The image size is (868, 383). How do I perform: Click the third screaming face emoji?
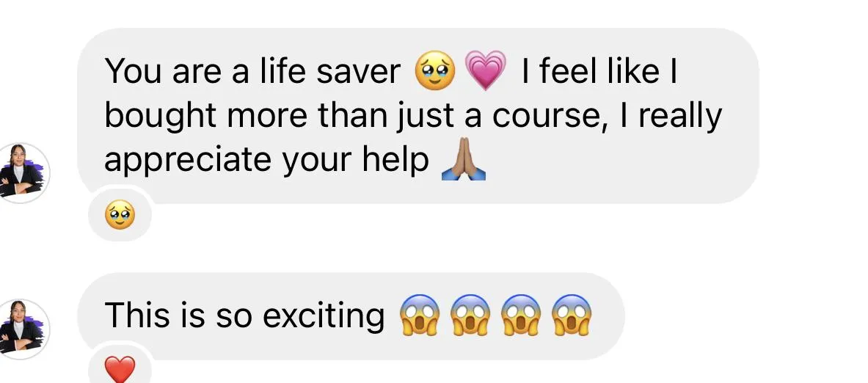coord(522,315)
